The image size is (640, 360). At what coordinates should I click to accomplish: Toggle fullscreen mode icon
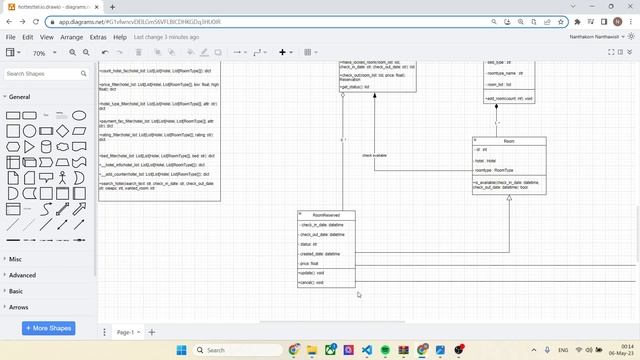tap(611, 52)
